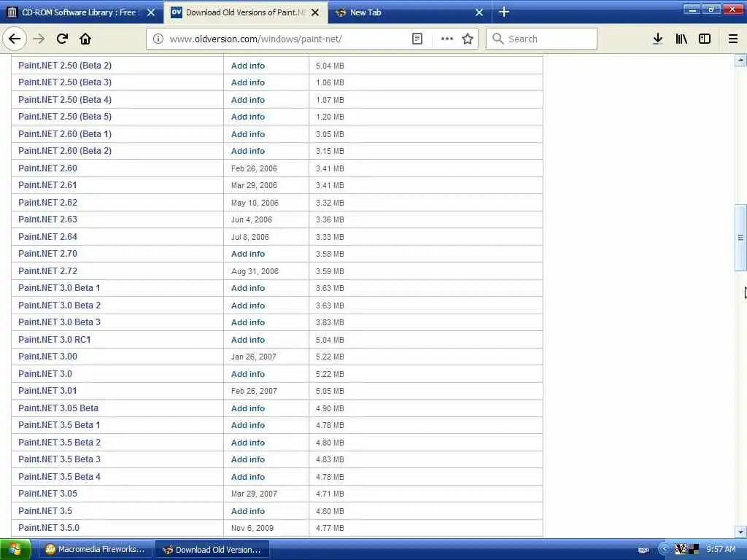Open the Paint.NET 3.5.0 link

pyautogui.click(x=49, y=528)
